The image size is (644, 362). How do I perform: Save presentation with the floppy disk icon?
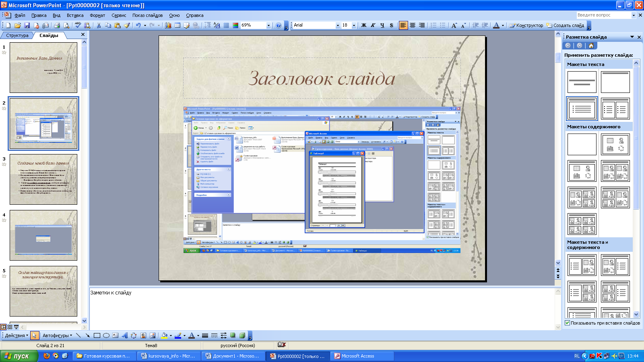click(x=27, y=25)
